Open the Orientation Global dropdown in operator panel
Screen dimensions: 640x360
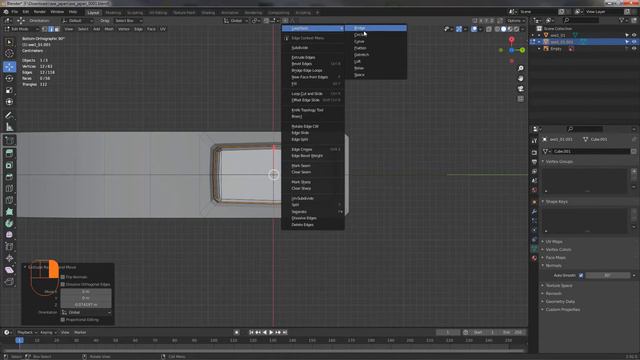86,312
